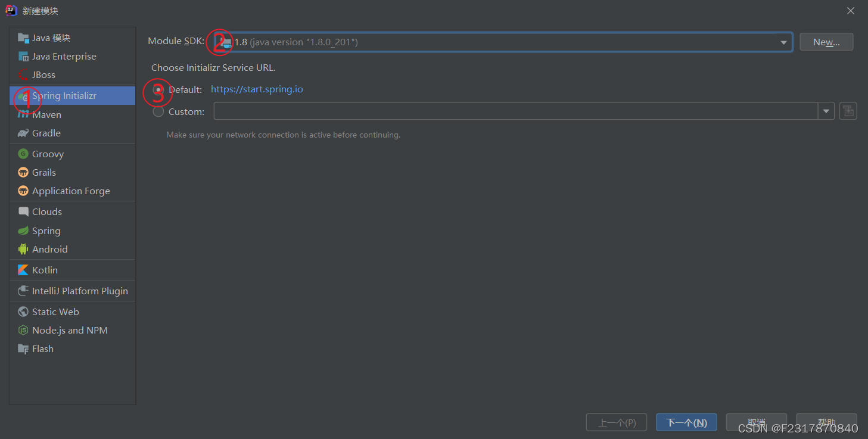Click the Node.js and NPM entry text
This screenshot has width=868, height=439.
70,330
